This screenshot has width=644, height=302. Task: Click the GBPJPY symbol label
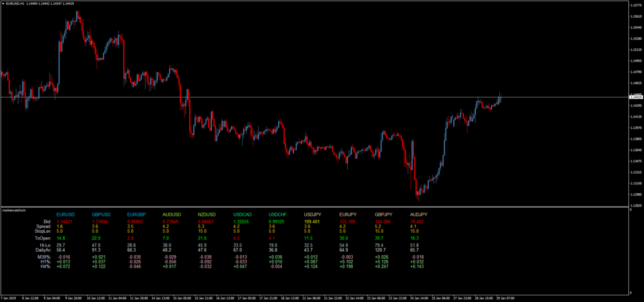click(x=383, y=215)
